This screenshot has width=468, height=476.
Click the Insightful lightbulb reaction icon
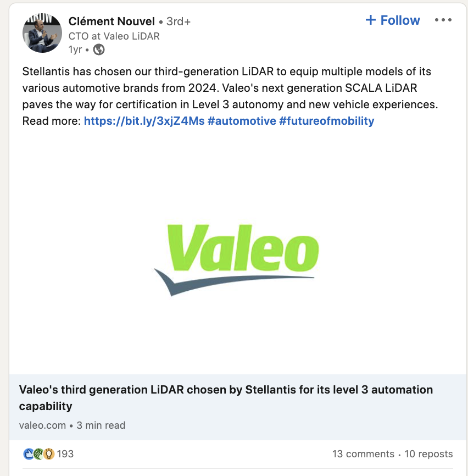coord(49,454)
